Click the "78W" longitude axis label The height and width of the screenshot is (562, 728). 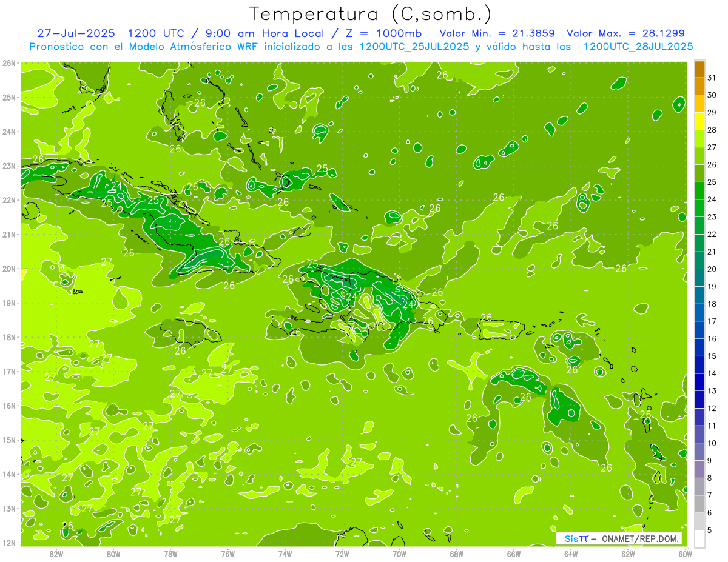point(170,554)
